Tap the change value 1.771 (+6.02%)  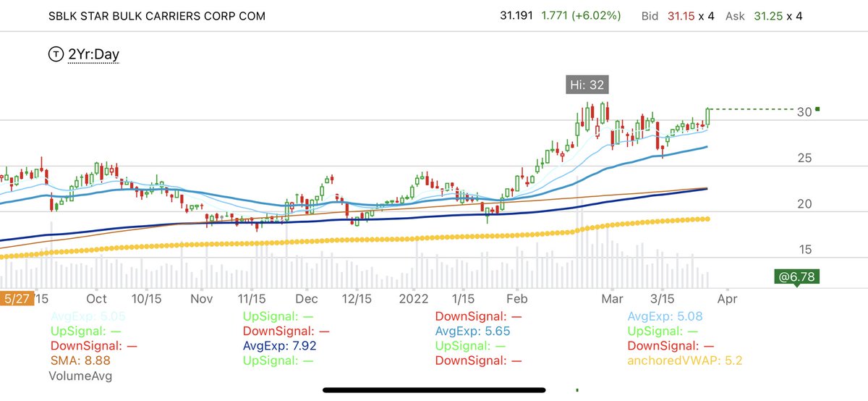pyautogui.click(x=582, y=15)
